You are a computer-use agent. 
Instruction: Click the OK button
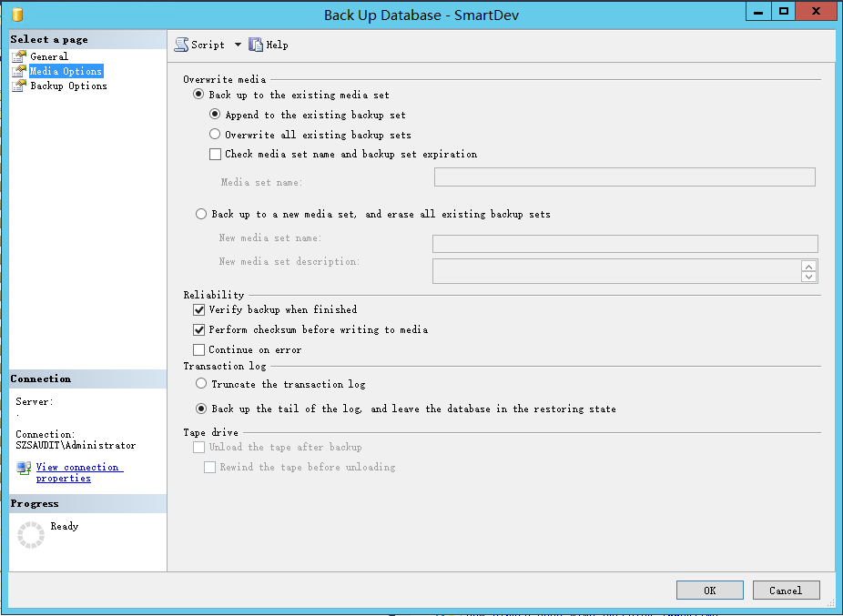(x=709, y=591)
